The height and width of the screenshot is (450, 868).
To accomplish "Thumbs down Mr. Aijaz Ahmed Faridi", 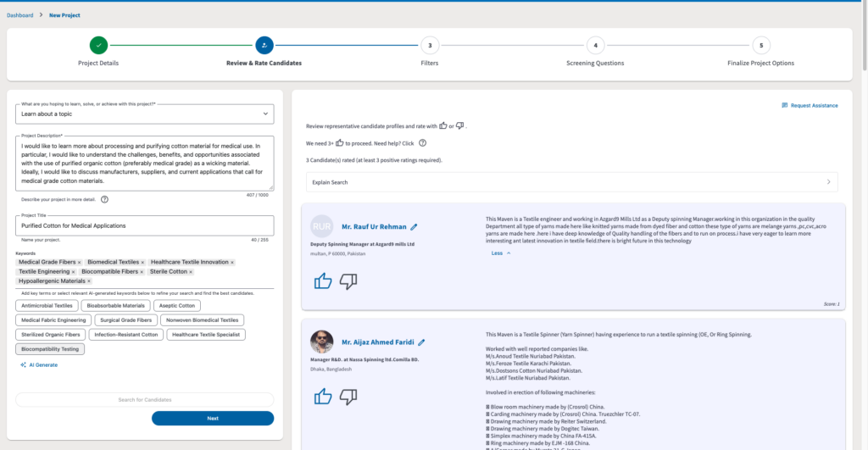I will tap(348, 397).
